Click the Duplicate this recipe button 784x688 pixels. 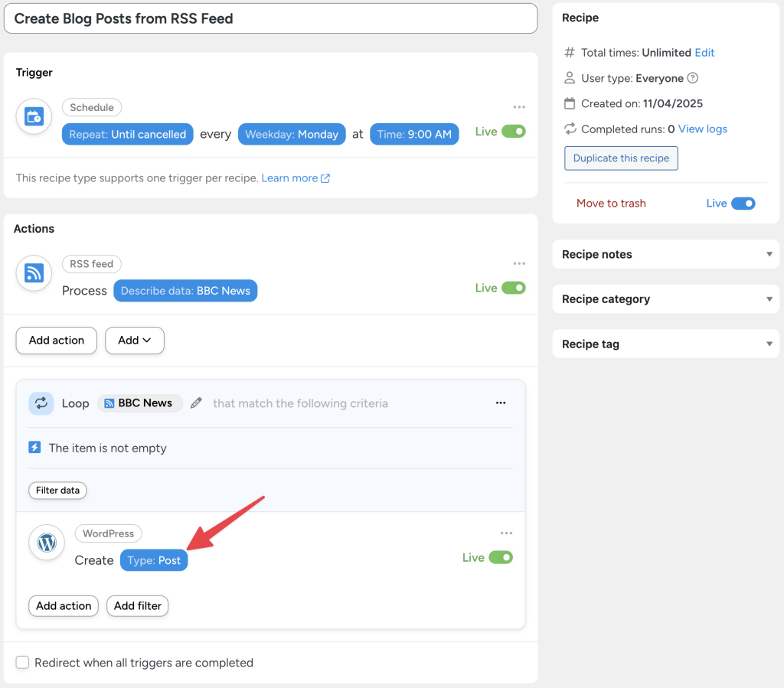pyautogui.click(x=622, y=158)
